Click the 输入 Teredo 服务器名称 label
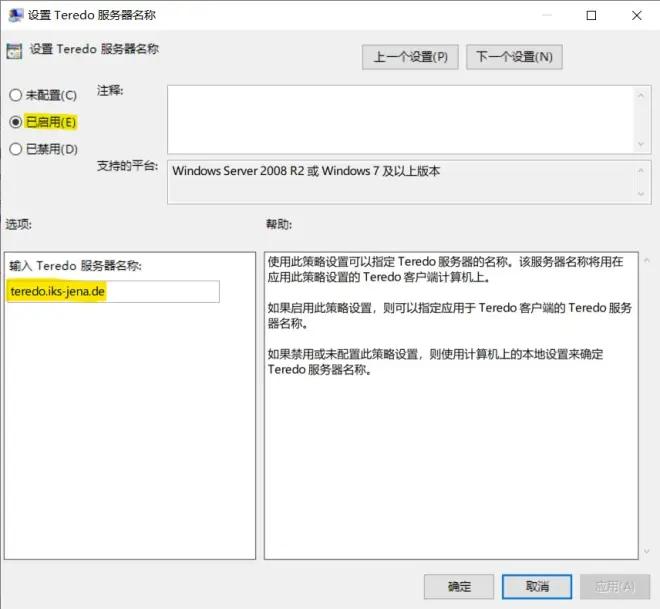Viewport: 660px width, 609px height. click(75, 266)
